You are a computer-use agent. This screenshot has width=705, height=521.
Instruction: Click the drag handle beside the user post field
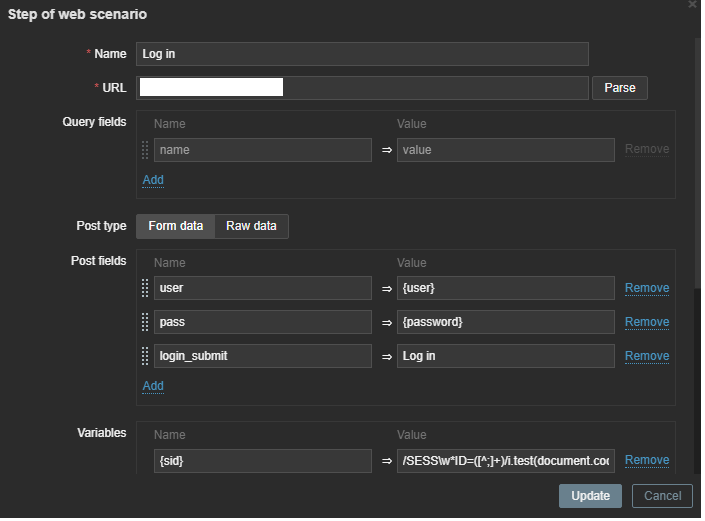(x=145, y=288)
